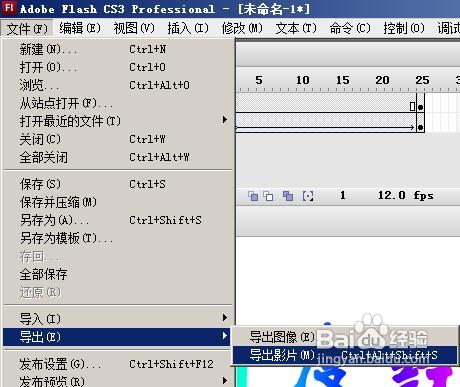Image resolution: width=460 pixels, height=387 pixels.
Task: Expand the highlighted 导出(E) submenu
Action: point(117,337)
